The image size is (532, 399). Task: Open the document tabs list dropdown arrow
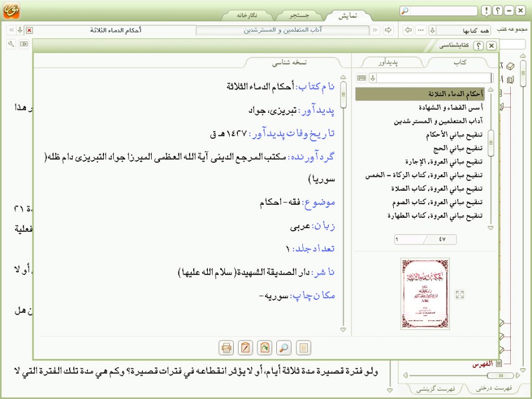20,30
